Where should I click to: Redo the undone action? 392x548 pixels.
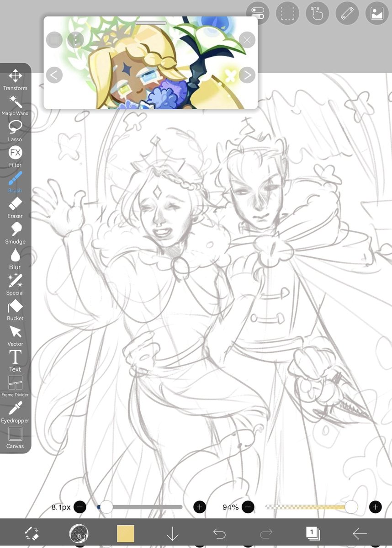click(x=266, y=534)
